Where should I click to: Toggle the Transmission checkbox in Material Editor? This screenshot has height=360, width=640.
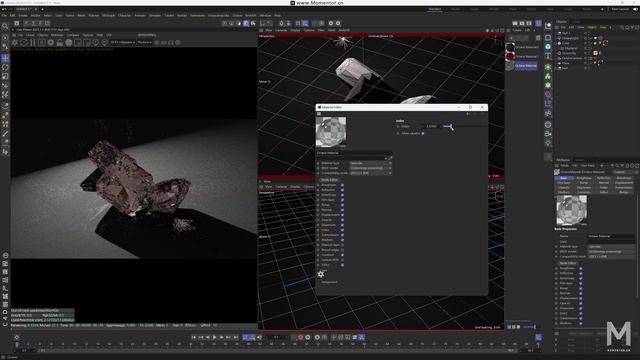(342, 235)
